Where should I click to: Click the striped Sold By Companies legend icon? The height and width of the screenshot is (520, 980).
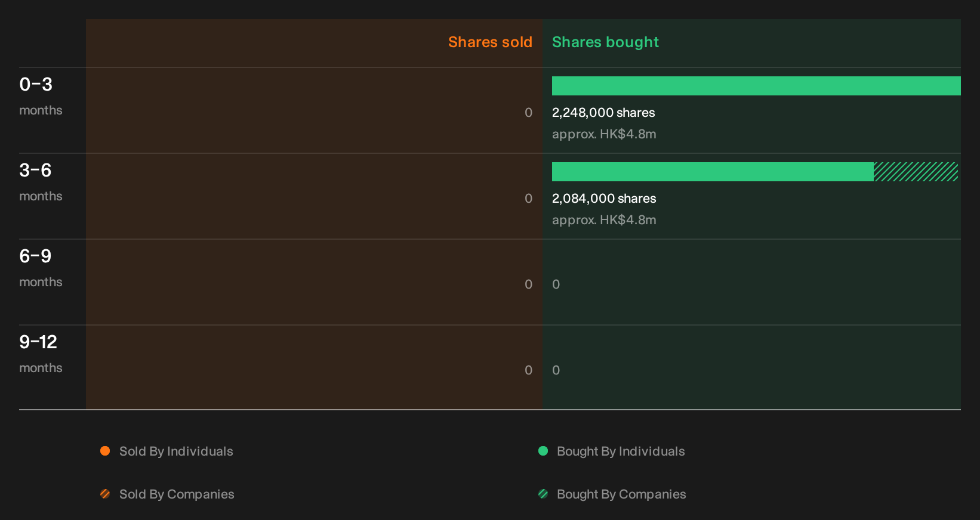pos(105,494)
